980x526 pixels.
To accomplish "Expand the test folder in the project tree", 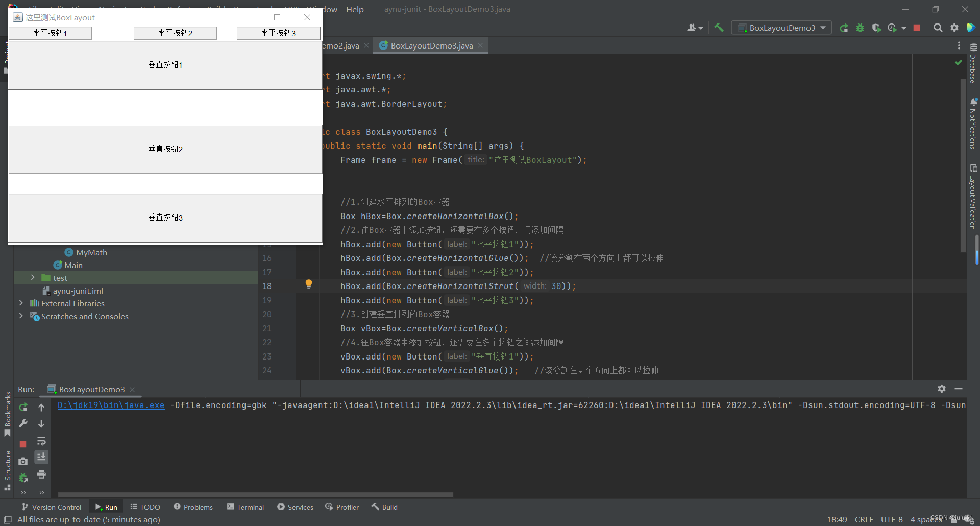I will pyautogui.click(x=33, y=277).
